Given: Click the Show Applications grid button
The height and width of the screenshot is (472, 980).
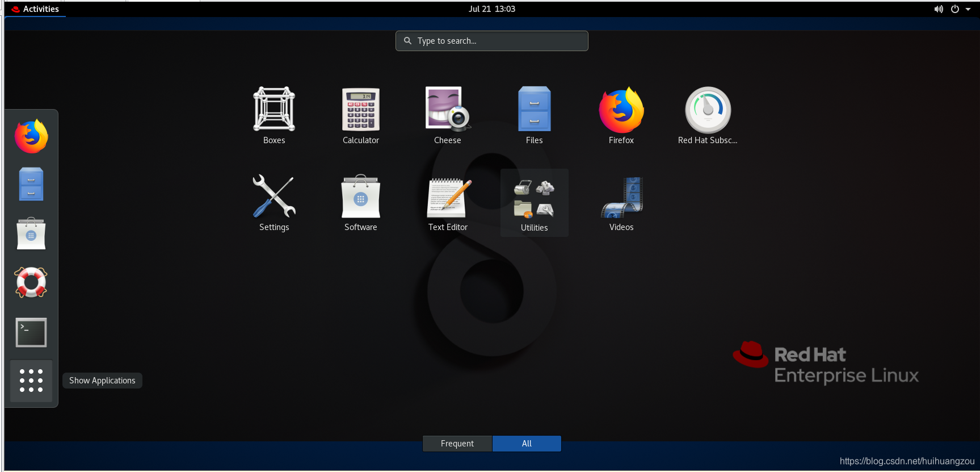Looking at the screenshot, I should [x=31, y=381].
